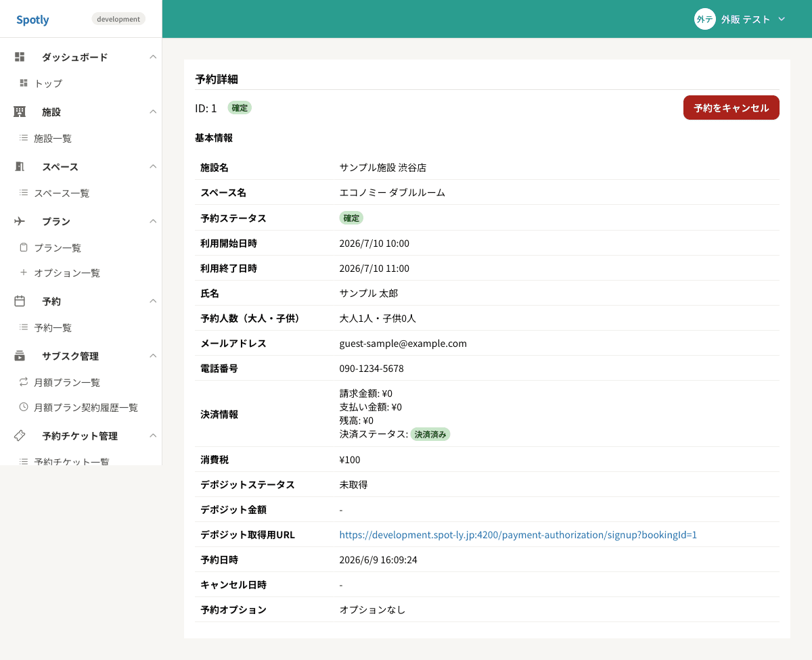812x660 pixels.
Task: Click the facility name サンプル施設 渋谷店
Action: [x=383, y=168]
